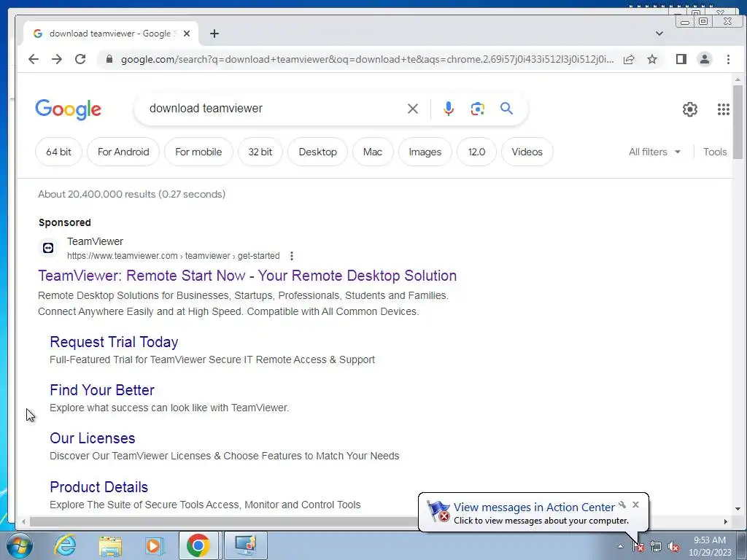Click the teamviewer.com get-started URL text
Viewport: 747px width, 560px height.
[174, 256]
